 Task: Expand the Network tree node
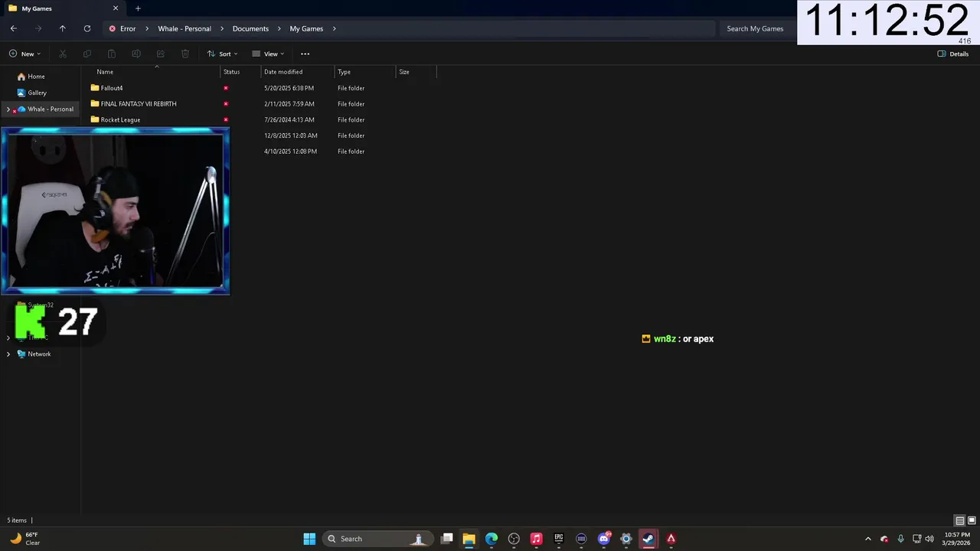8,354
